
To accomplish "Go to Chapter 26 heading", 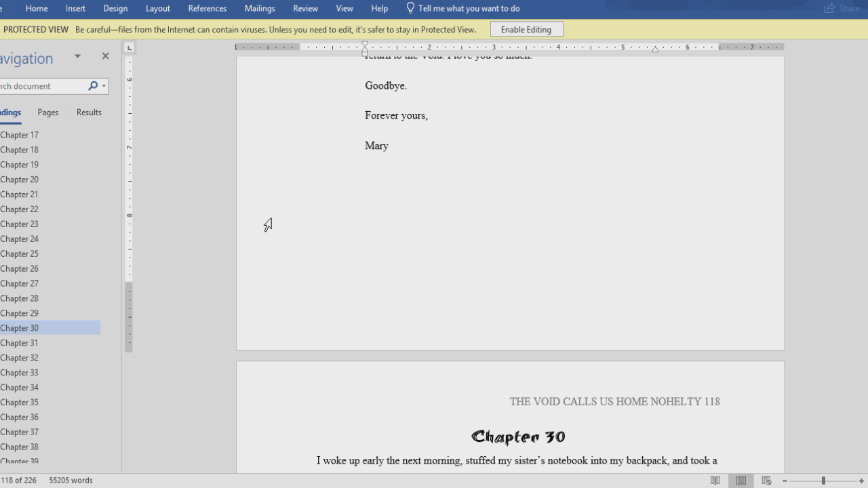I will tap(19, 268).
